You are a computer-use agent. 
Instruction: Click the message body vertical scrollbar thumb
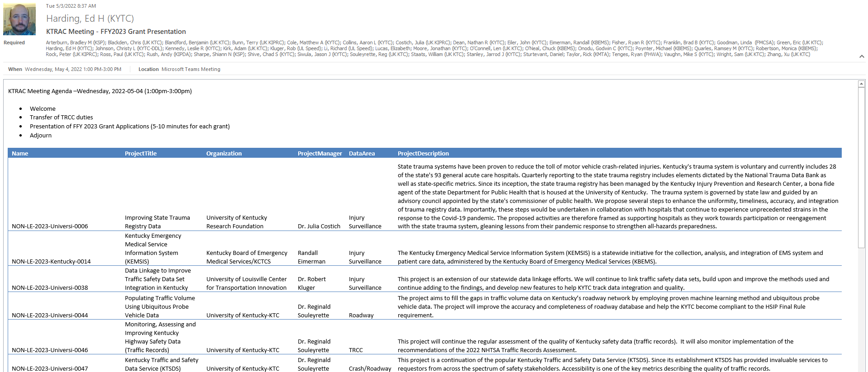click(x=861, y=167)
